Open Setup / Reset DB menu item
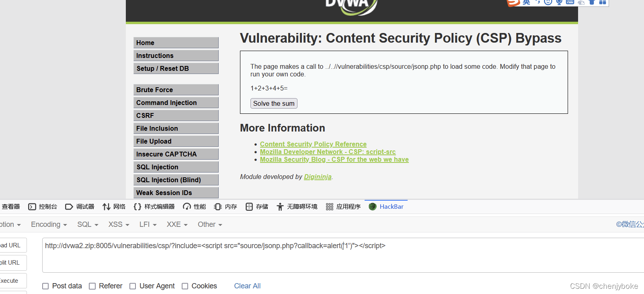 176,68
